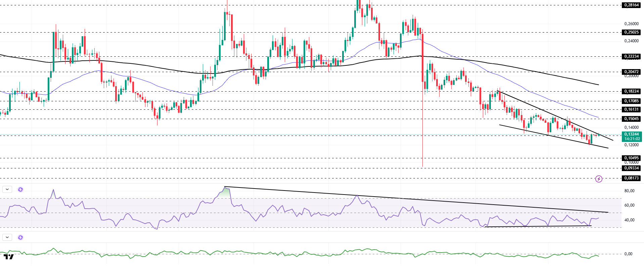Click the 0,10495 price level label
Viewport: 644px width, 266px height.
(631, 158)
